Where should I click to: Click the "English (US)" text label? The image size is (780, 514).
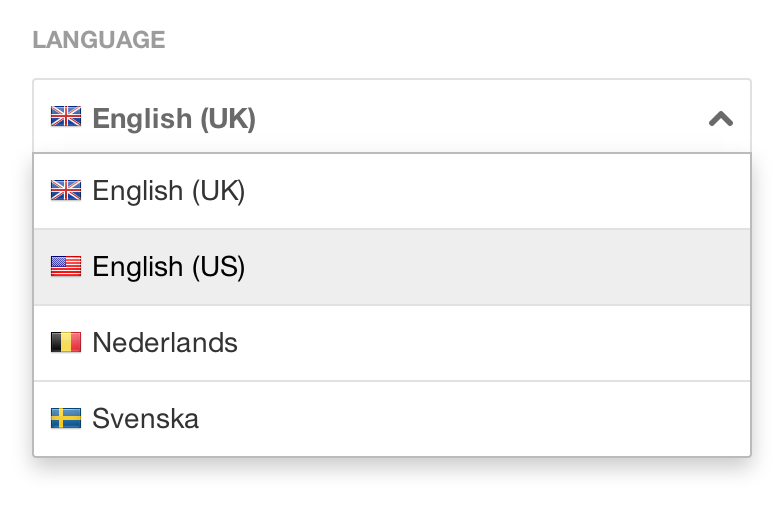[168, 267]
